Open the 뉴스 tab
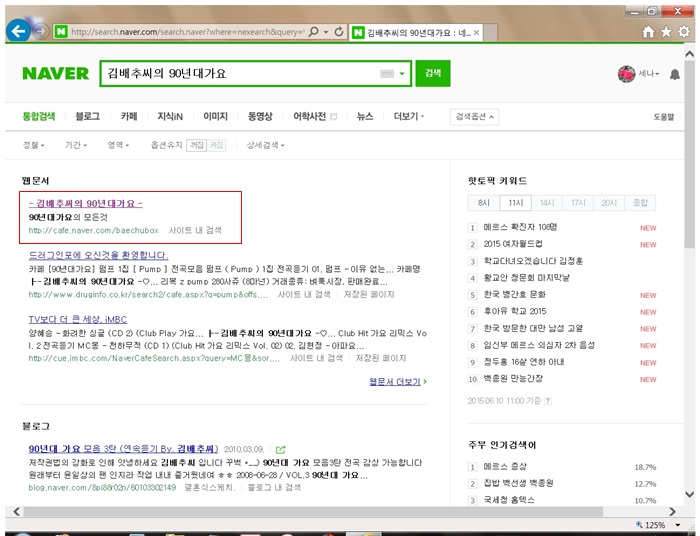700x536 pixels. [x=365, y=116]
